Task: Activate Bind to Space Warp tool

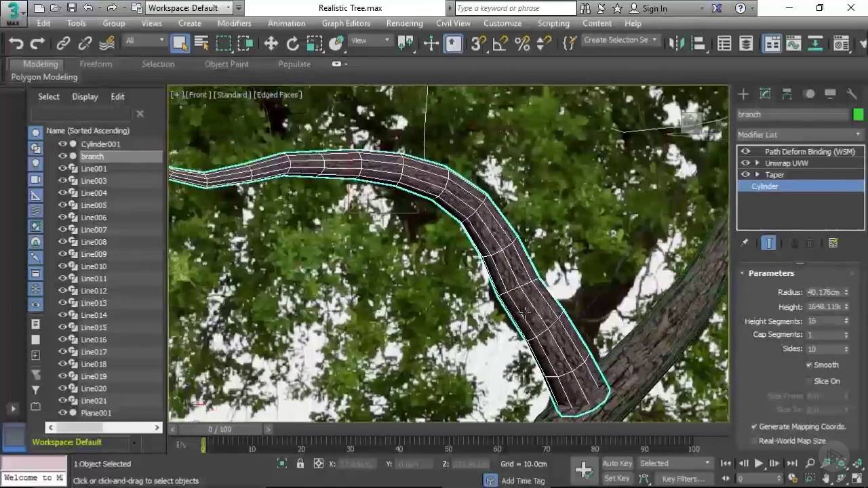Action: 107,43
